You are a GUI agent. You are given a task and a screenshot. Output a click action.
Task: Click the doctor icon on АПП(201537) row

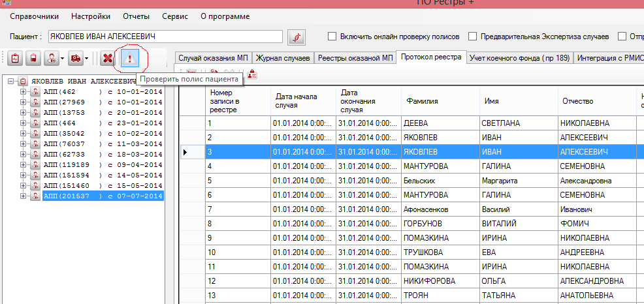click(x=36, y=196)
